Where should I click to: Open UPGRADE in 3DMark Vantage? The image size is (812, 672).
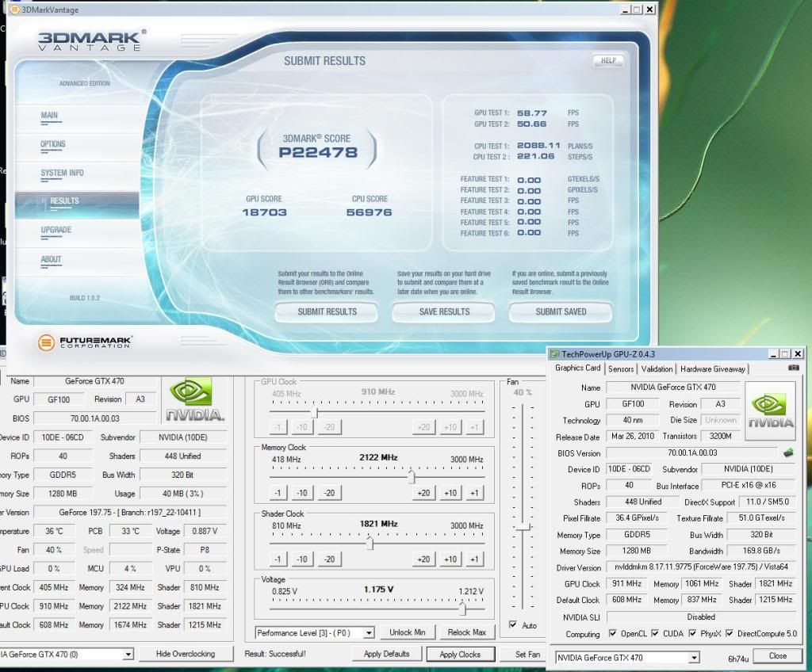pos(56,230)
